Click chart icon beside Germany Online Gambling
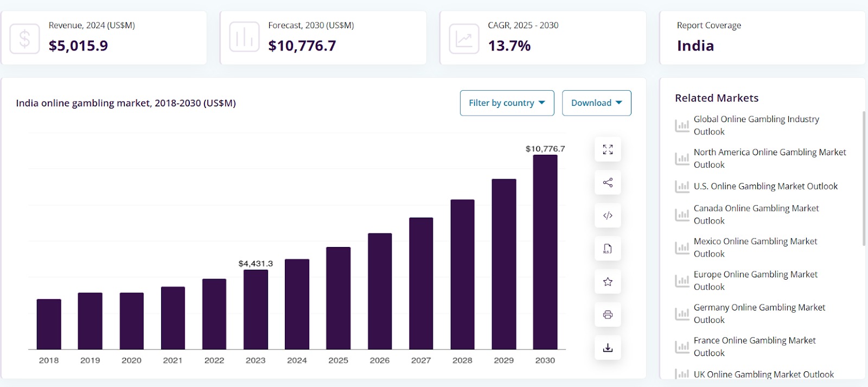Image resolution: width=868 pixels, height=387 pixels. (x=682, y=314)
